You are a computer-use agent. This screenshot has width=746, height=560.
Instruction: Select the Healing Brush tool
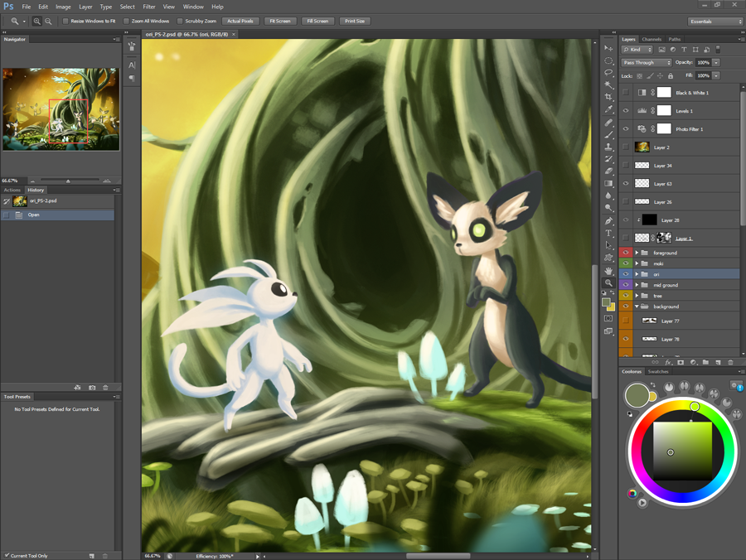coord(608,123)
